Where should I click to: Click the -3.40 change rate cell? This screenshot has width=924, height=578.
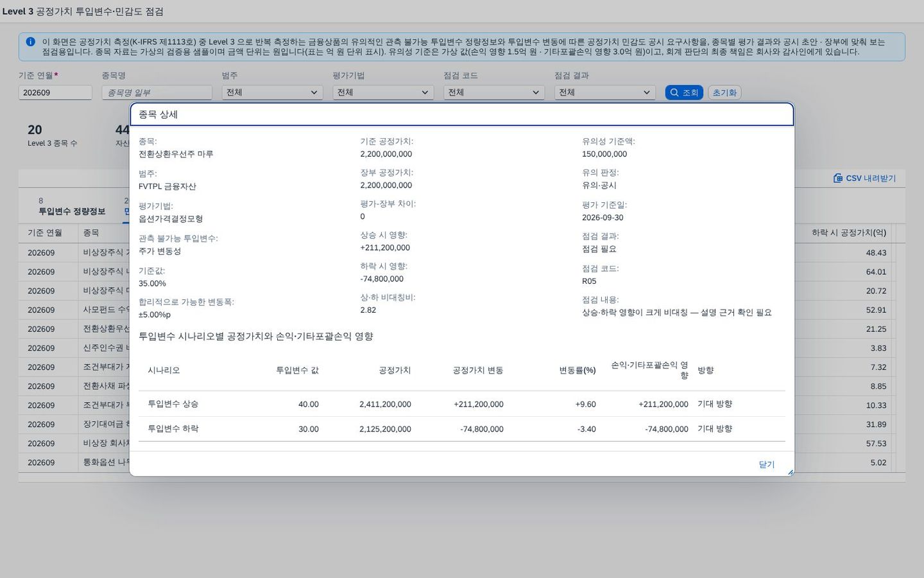pyautogui.click(x=586, y=429)
